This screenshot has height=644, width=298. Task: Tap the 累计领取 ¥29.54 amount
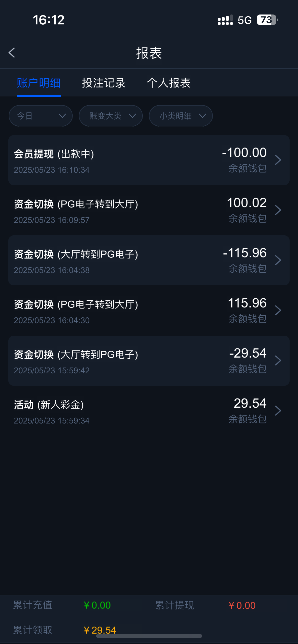[x=100, y=630]
